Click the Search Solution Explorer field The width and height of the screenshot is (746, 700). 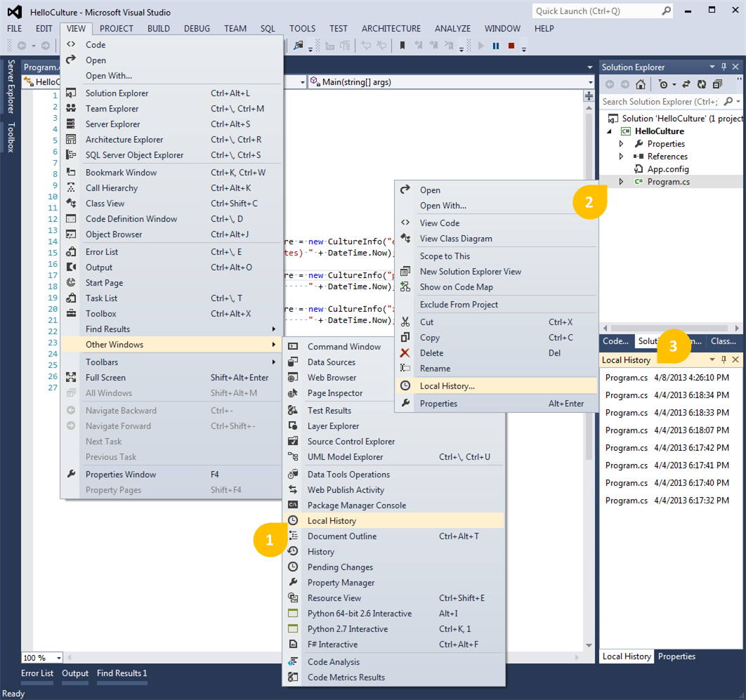[x=661, y=101]
